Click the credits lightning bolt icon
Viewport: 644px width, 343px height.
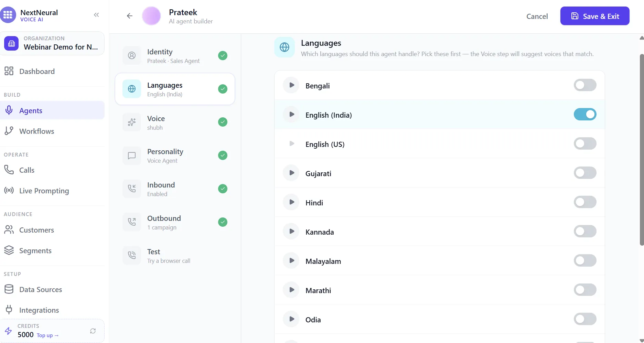(8, 331)
